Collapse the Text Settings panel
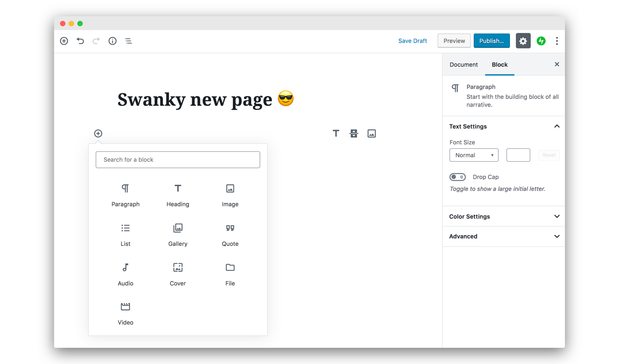The image size is (619, 364). (x=504, y=126)
